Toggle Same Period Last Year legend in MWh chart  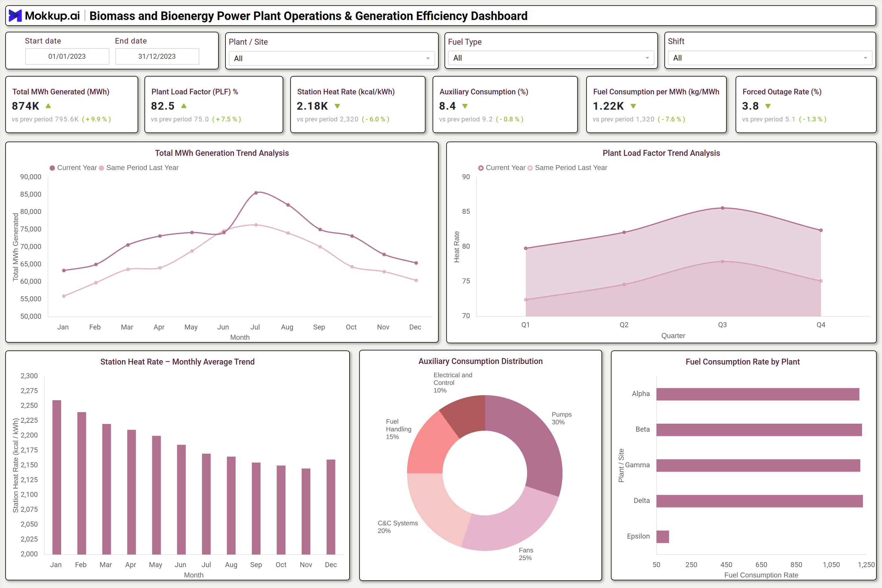coord(139,168)
